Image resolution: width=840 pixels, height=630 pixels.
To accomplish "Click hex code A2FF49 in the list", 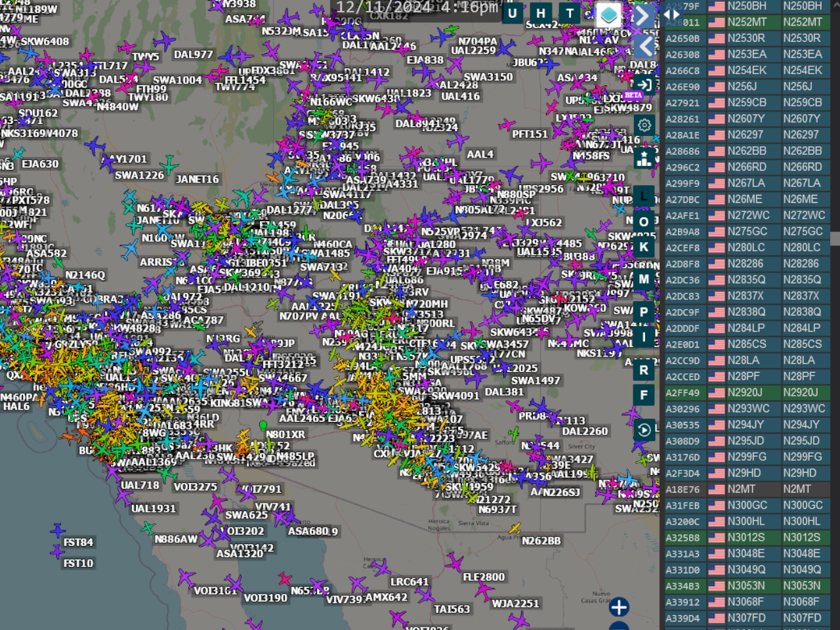I will [x=682, y=392].
